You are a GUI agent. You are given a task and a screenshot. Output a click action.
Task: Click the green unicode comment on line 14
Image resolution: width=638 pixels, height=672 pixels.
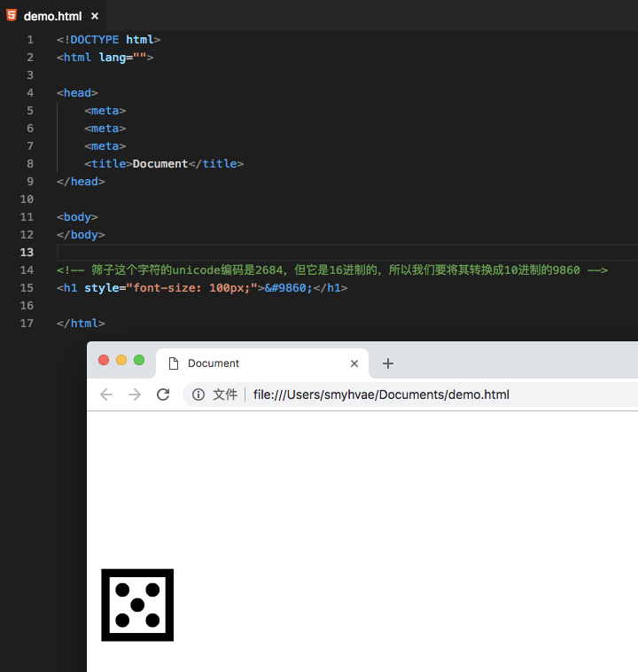coord(332,270)
